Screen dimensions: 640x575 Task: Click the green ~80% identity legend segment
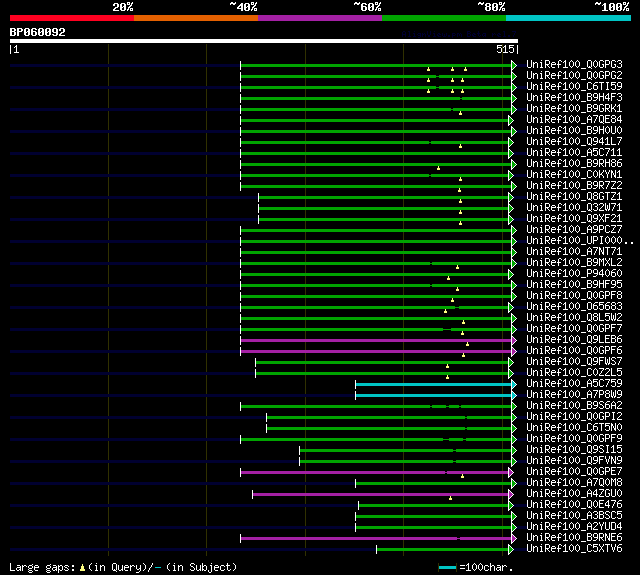click(444, 18)
